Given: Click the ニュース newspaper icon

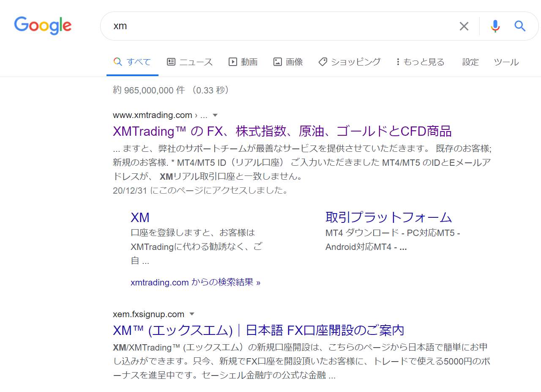Looking at the screenshot, I should click(171, 62).
